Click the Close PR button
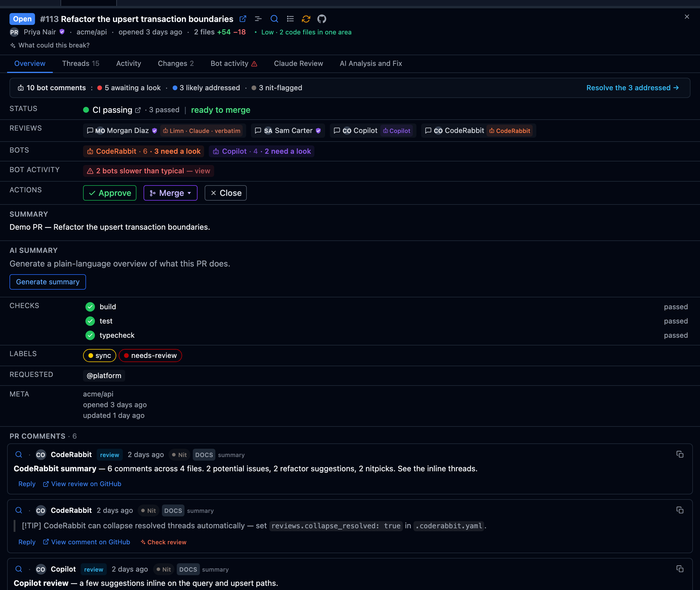The image size is (700, 590). coord(226,193)
